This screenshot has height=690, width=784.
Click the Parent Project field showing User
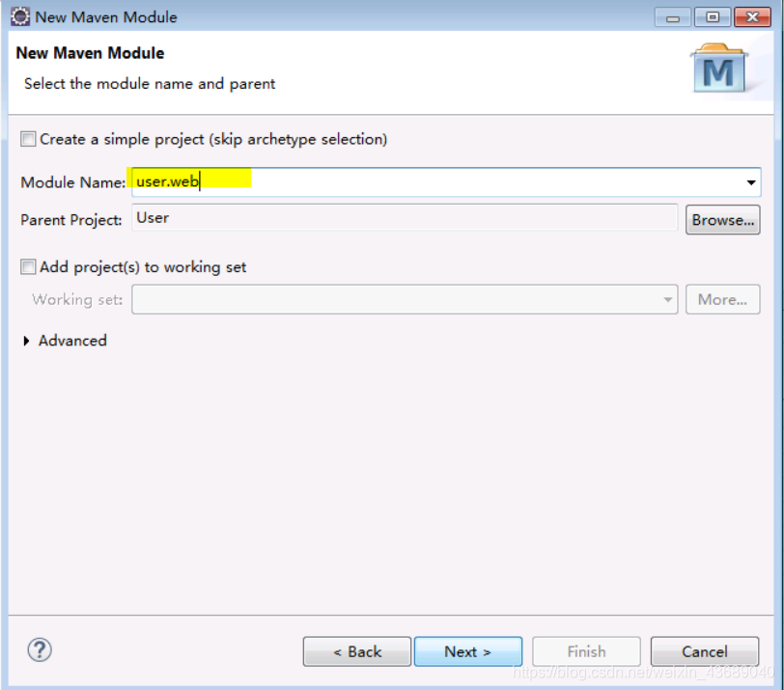(405, 218)
